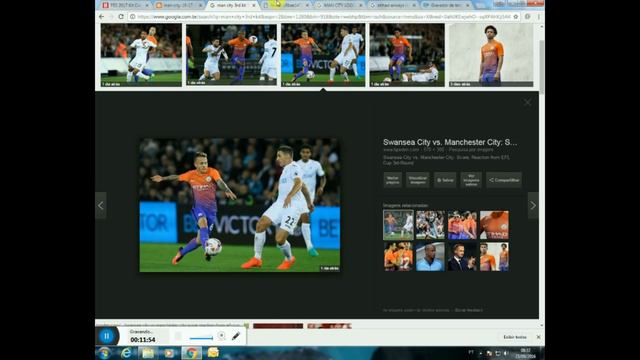Click the 'Compartilhar' share button
This screenshot has width=640, height=360.
tap(504, 180)
